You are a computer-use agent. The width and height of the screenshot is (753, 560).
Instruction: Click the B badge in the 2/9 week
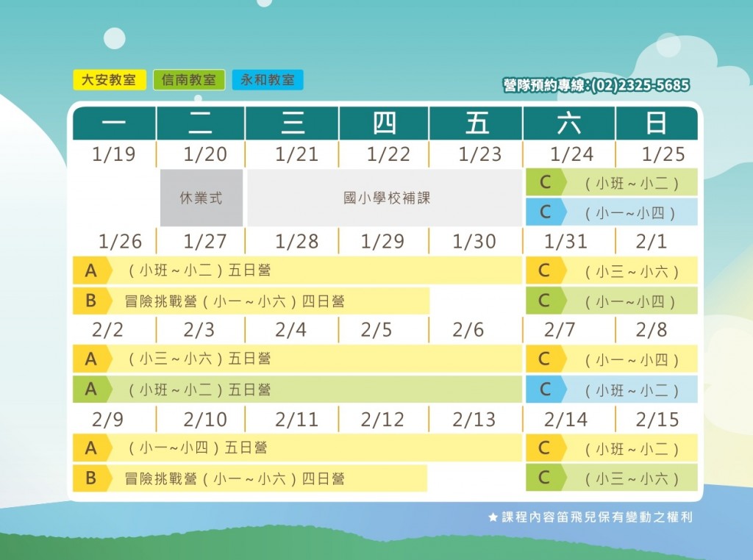(91, 478)
